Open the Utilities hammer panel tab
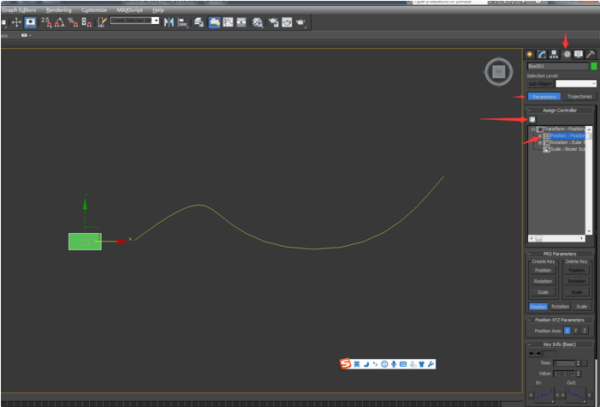 (591, 54)
